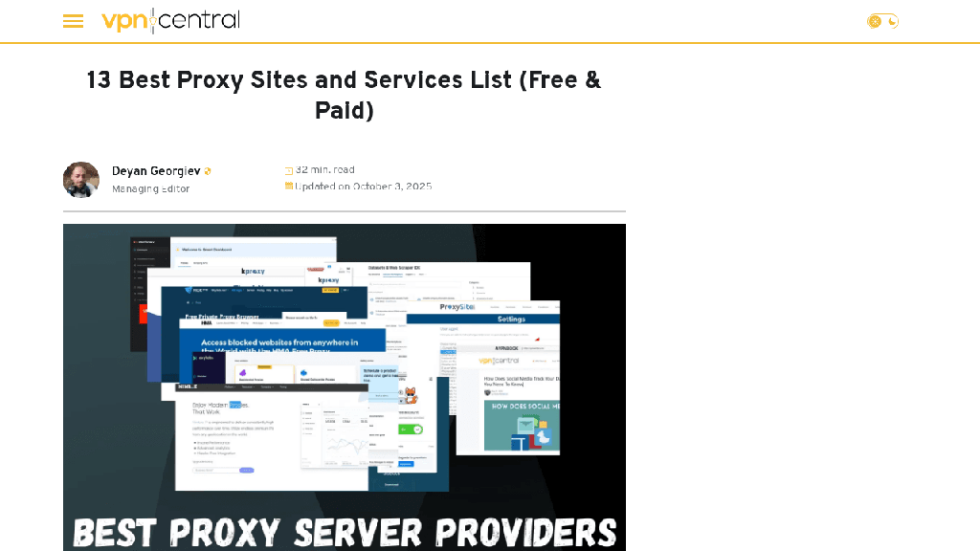View the author avatar photo
Screen dimensions: 980x551
point(81,180)
